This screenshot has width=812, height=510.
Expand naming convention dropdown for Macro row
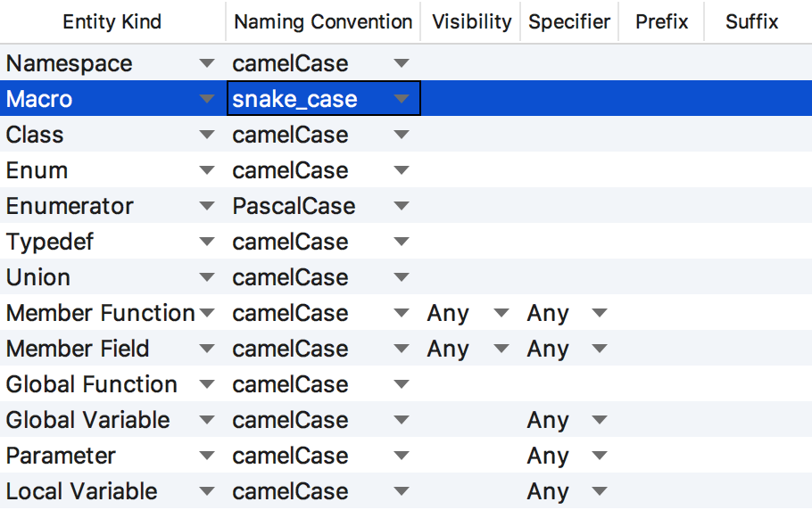pyautogui.click(x=401, y=99)
